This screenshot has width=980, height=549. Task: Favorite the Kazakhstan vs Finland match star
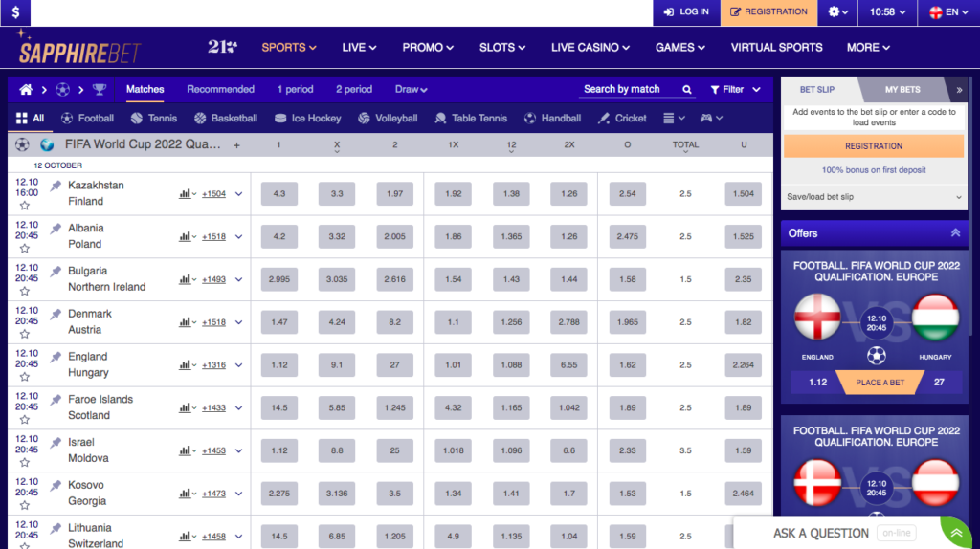[24, 206]
